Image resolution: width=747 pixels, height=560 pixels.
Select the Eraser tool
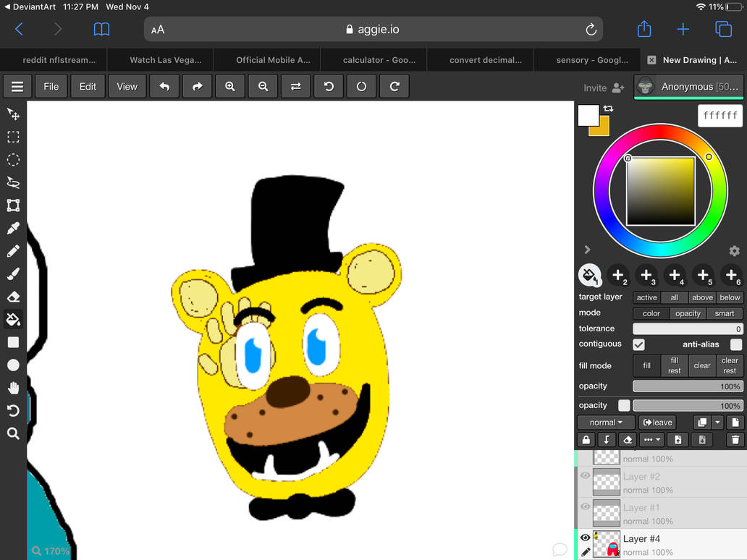pyautogui.click(x=13, y=297)
